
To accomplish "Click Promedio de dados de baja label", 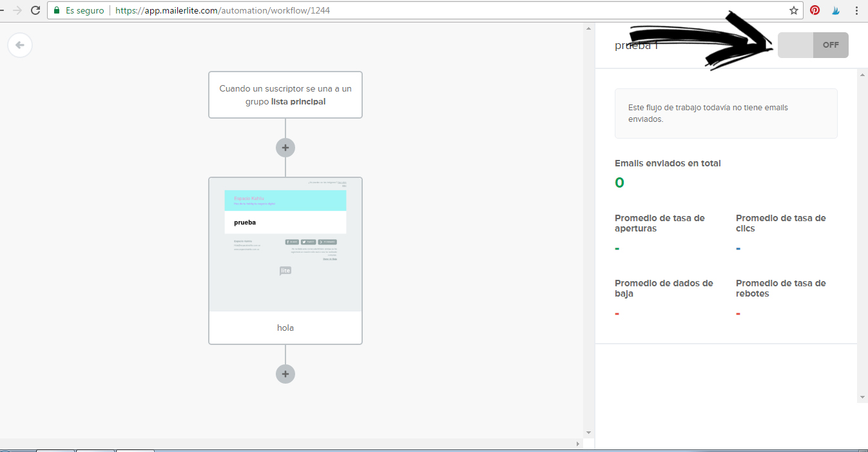I will [664, 288].
